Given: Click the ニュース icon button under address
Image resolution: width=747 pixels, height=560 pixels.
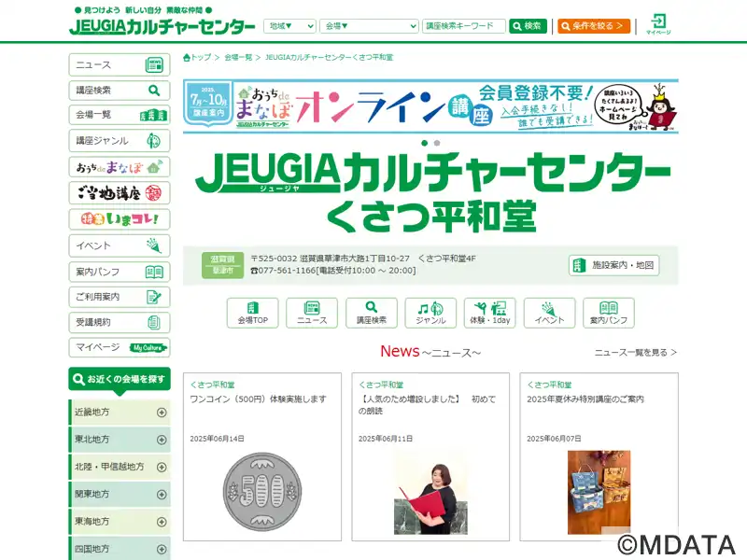Looking at the screenshot, I should (x=312, y=313).
